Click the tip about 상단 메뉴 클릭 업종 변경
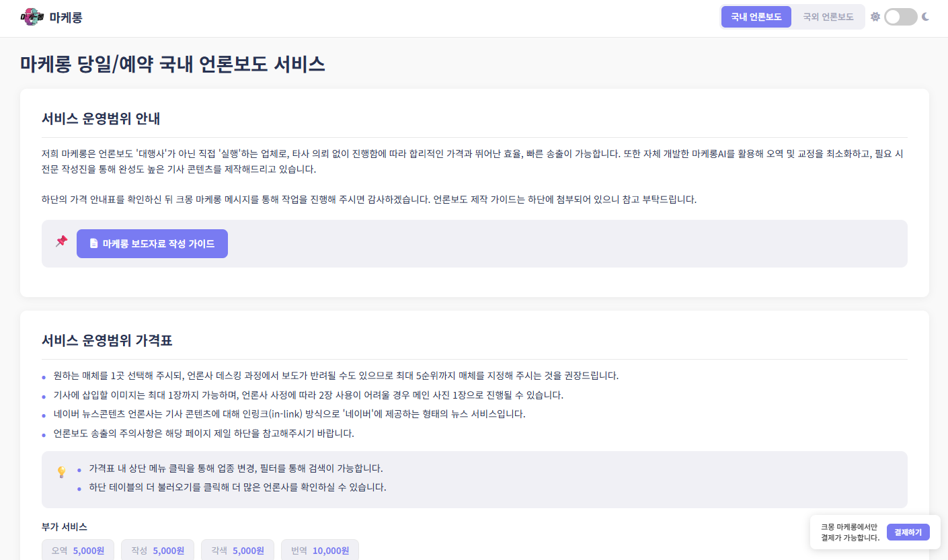The height and width of the screenshot is (560, 948). coord(236,468)
